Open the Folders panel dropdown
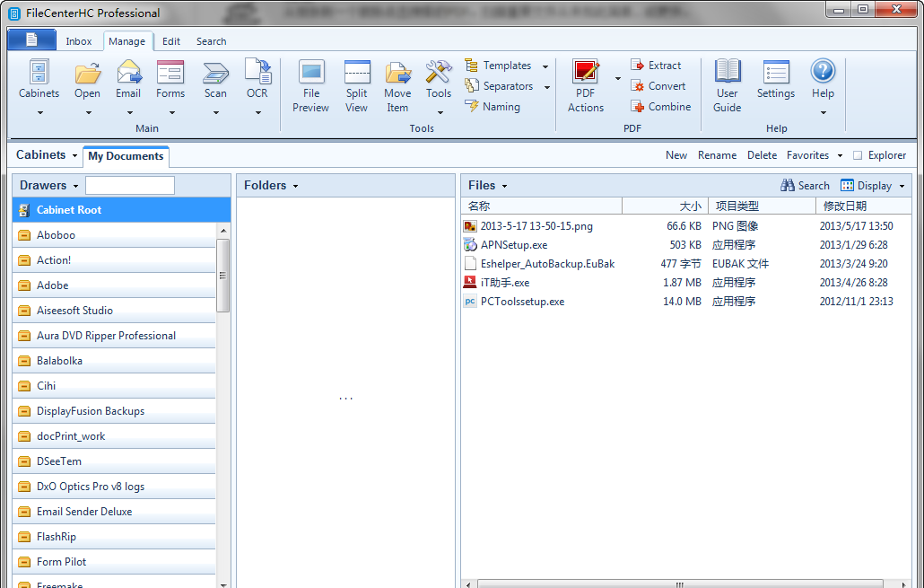924x588 pixels. 295,187
